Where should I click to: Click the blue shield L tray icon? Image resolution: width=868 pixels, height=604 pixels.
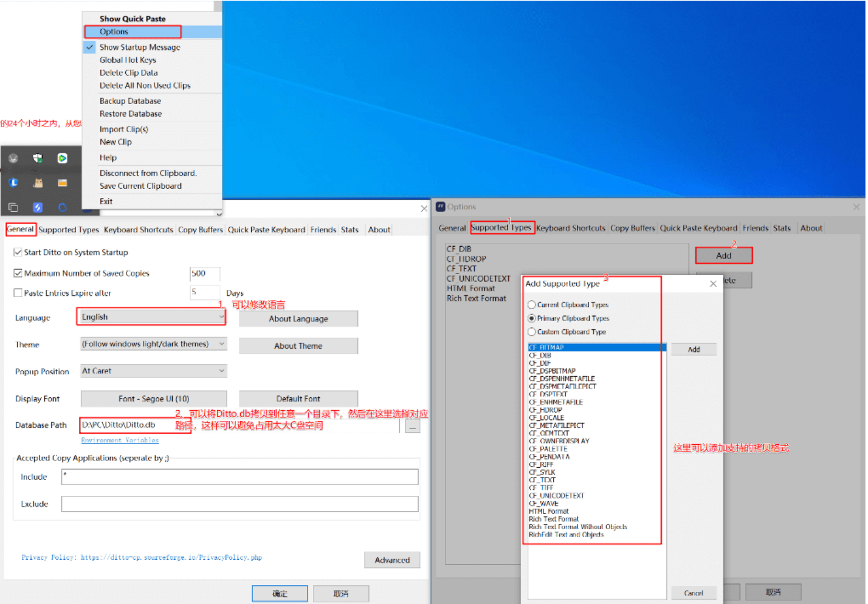tap(13, 183)
